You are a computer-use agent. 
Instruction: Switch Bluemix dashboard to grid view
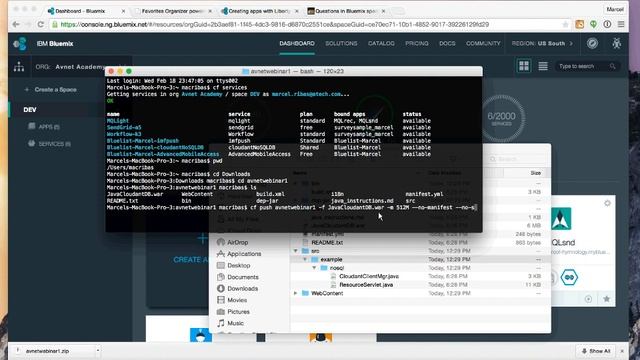524,66
